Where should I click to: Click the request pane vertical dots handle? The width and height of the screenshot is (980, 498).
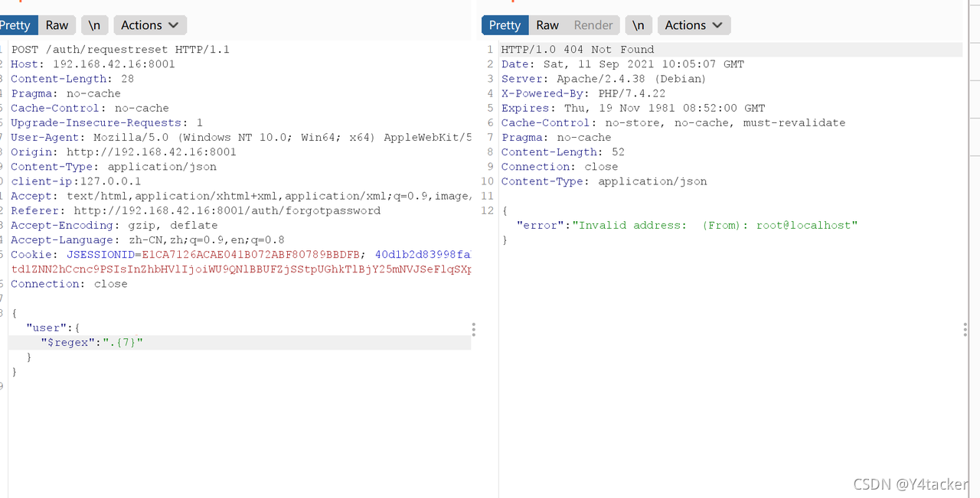(473, 330)
